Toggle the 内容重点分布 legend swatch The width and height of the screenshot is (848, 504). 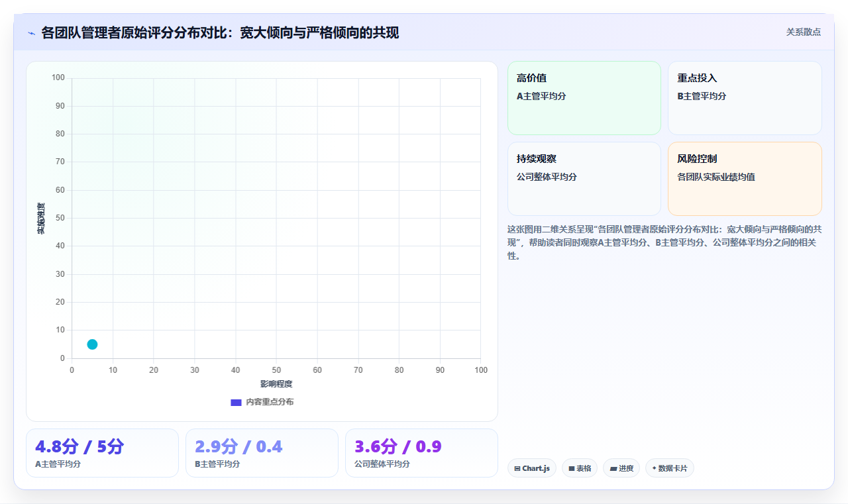tap(236, 402)
